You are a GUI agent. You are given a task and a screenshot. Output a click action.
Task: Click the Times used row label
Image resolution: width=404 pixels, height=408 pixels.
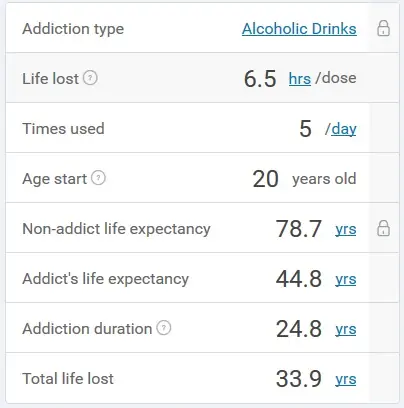(x=63, y=129)
